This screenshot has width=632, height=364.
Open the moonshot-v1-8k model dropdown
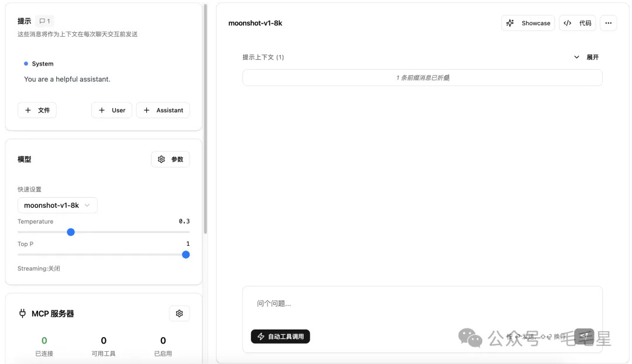pyautogui.click(x=57, y=205)
